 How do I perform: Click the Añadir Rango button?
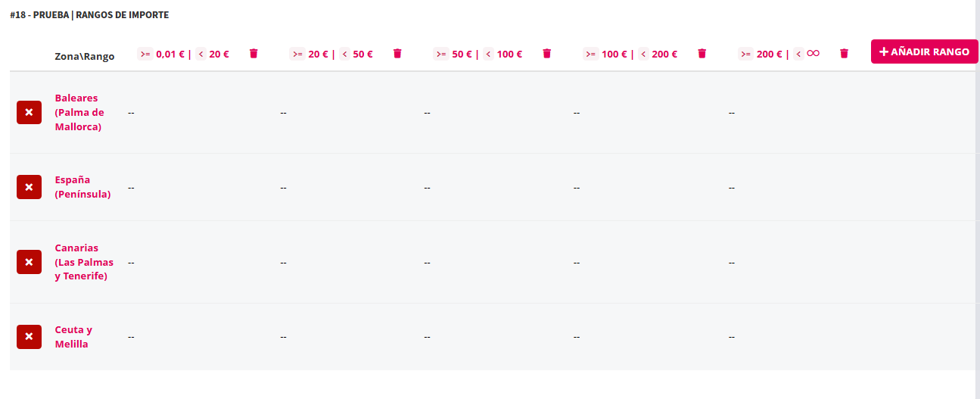[924, 51]
